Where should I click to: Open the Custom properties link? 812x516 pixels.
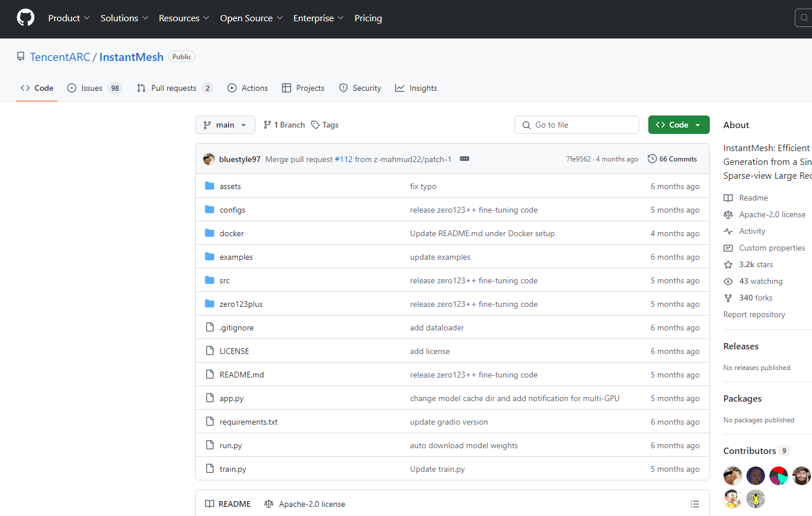click(764, 248)
